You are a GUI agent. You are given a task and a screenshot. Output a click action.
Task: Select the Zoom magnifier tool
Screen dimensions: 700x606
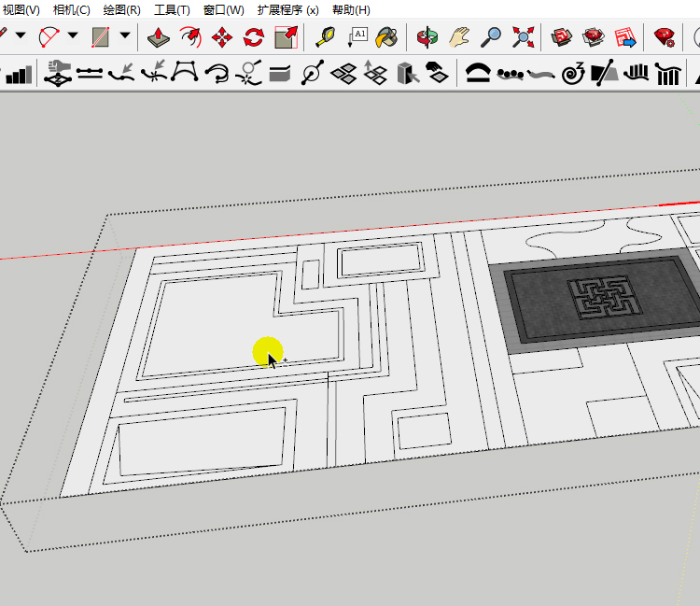pyautogui.click(x=491, y=37)
